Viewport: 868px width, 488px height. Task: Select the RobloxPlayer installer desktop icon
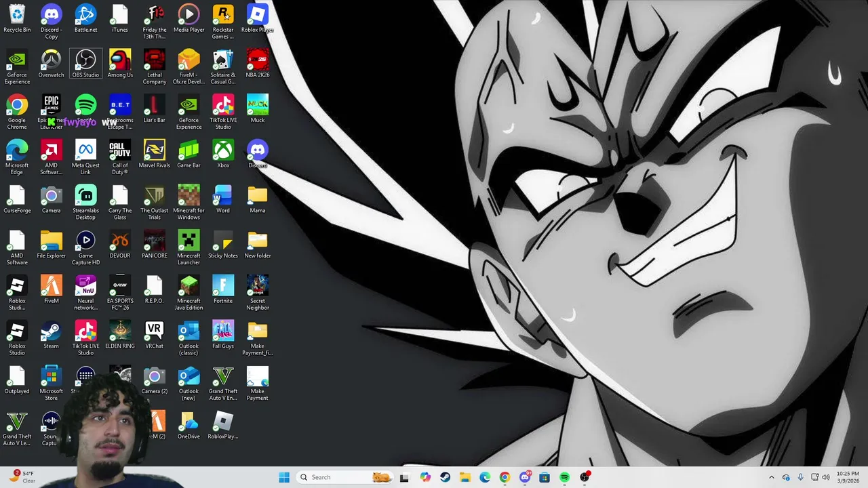tap(223, 426)
